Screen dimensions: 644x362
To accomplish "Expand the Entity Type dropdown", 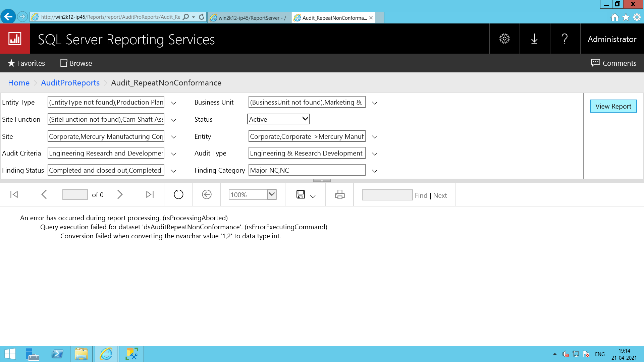I will (x=174, y=103).
